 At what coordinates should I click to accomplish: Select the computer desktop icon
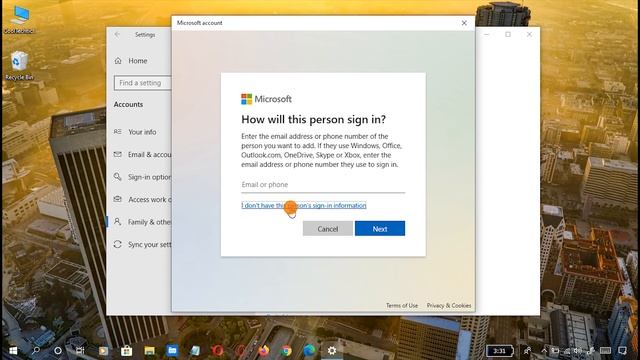pos(19,20)
